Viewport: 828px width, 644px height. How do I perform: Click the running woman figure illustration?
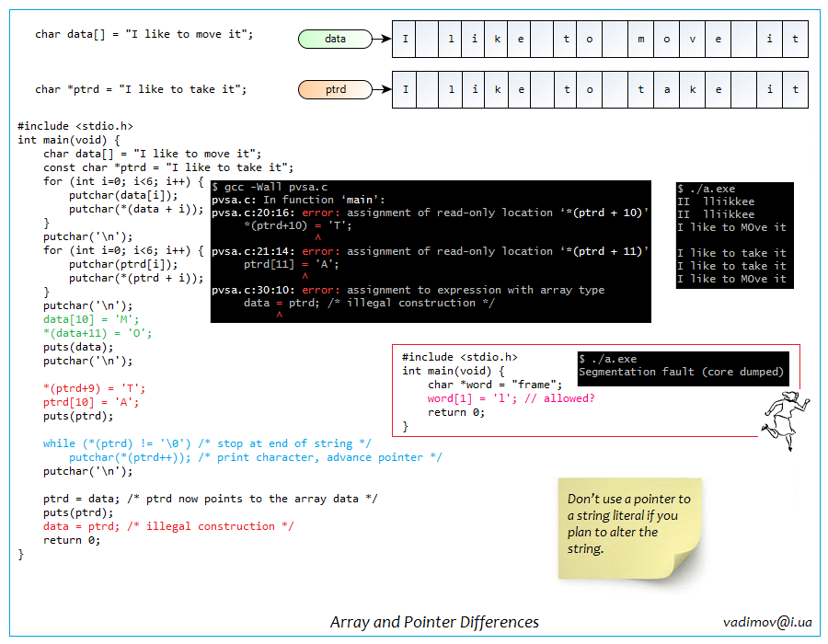pyautogui.click(x=786, y=420)
